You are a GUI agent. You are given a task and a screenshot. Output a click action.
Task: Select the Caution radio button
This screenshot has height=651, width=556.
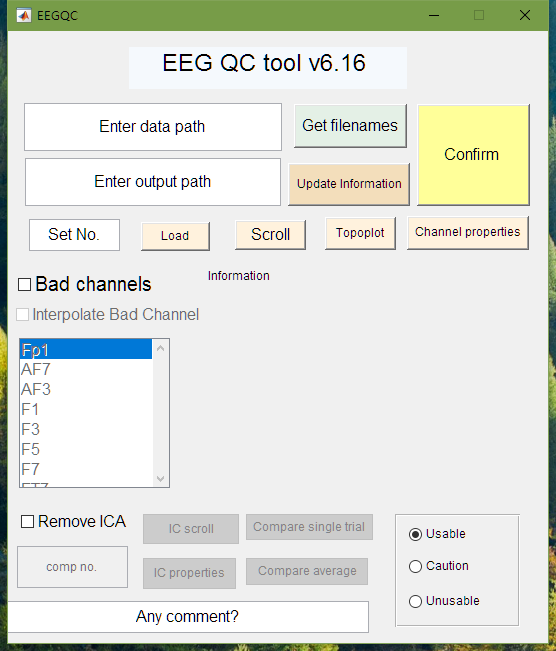click(x=415, y=566)
